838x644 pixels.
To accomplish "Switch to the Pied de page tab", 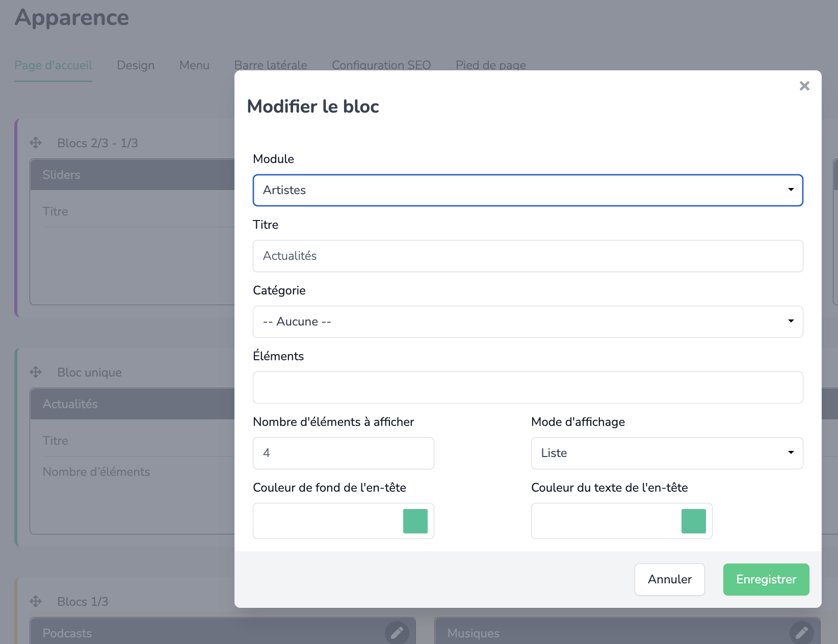I will point(491,65).
